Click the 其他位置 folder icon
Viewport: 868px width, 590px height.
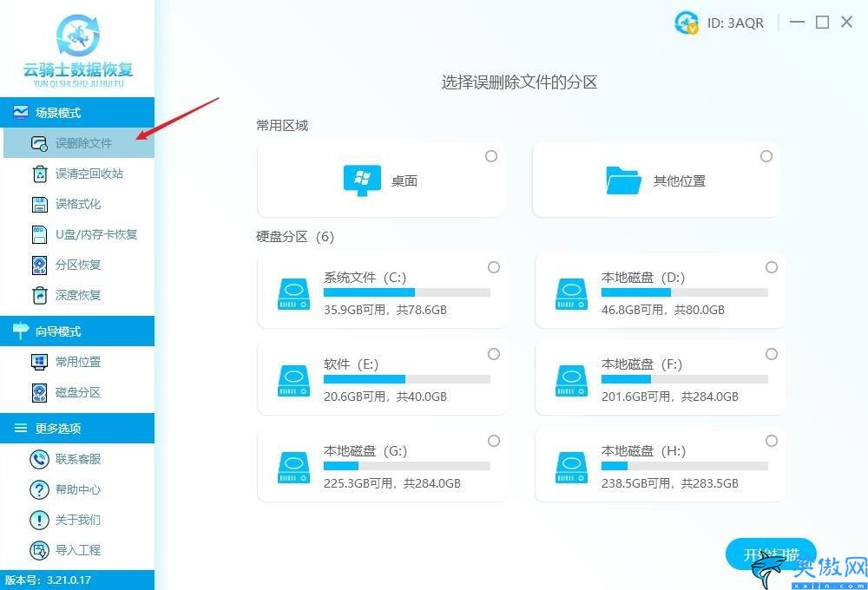click(x=623, y=180)
